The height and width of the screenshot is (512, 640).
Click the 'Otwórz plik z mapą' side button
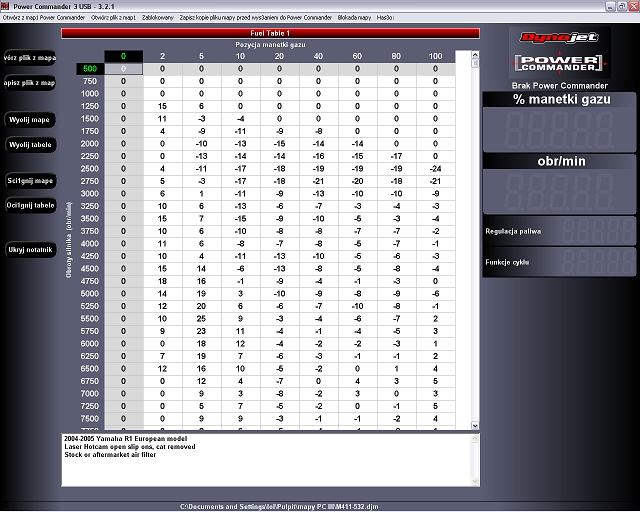click(x=30, y=58)
